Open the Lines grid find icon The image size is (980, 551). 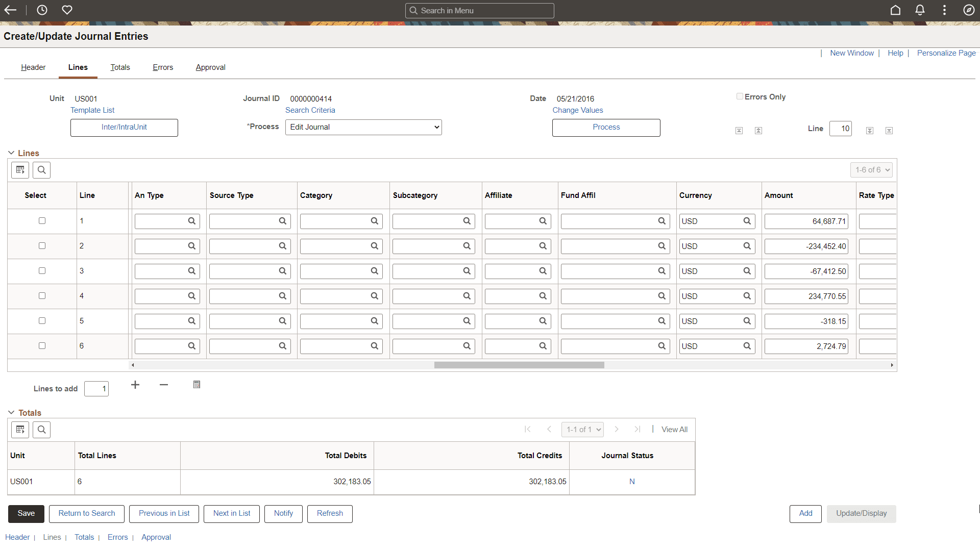click(42, 170)
